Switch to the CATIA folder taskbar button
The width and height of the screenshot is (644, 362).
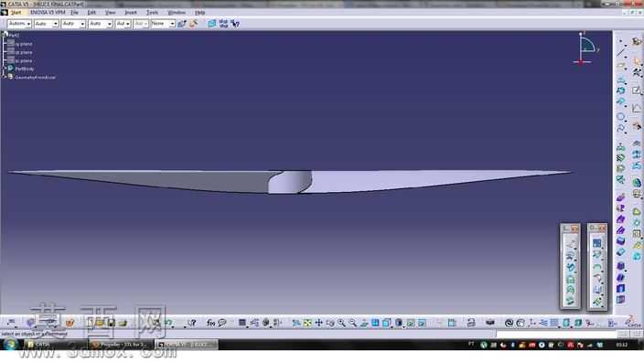pos(55,345)
